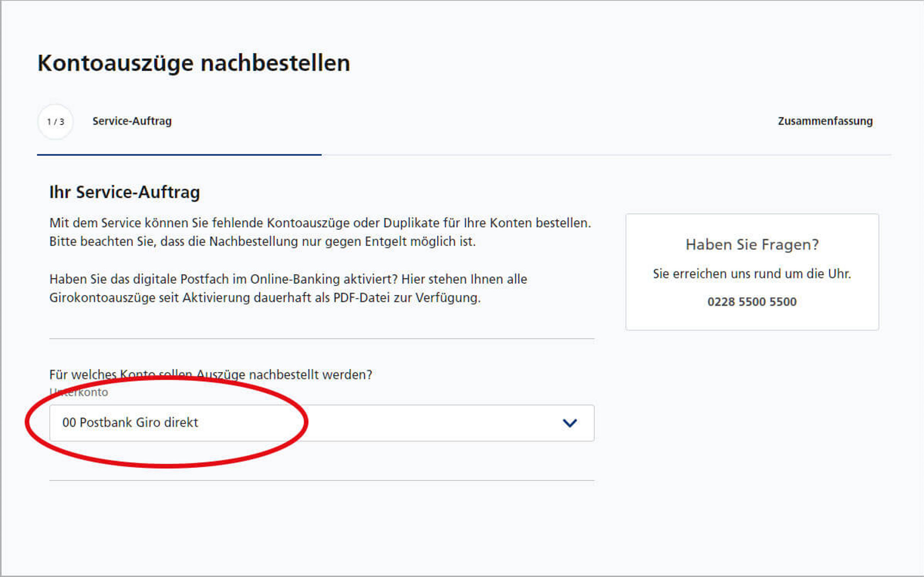This screenshot has height=577, width=924.
Task: Click the 'Mit dem Service können Sie' paragraph
Action: click(320, 223)
